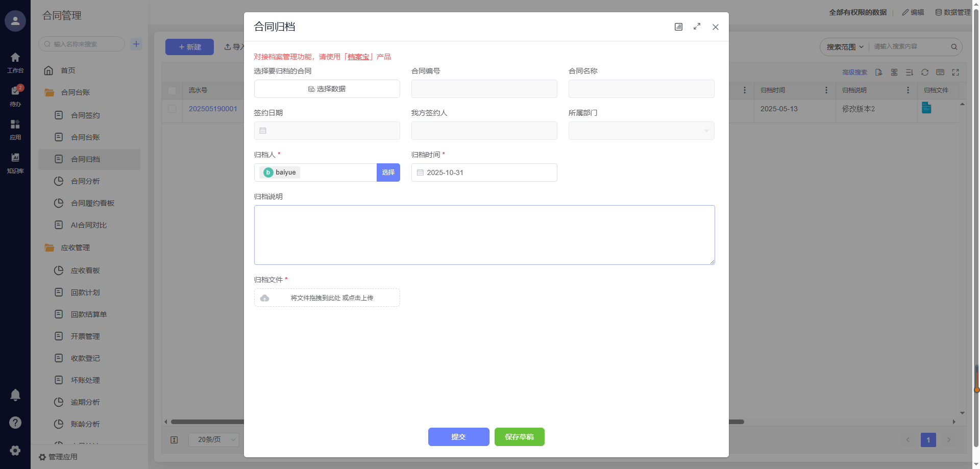Open the 20条/页 page size dropdown
The height and width of the screenshot is (469, 980).
[x=213, y=439]
